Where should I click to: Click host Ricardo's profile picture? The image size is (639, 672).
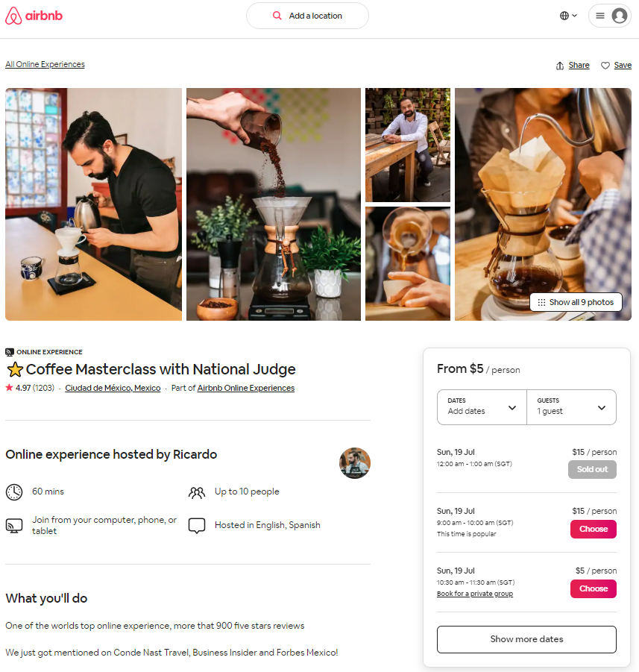(x=355, y=463)
